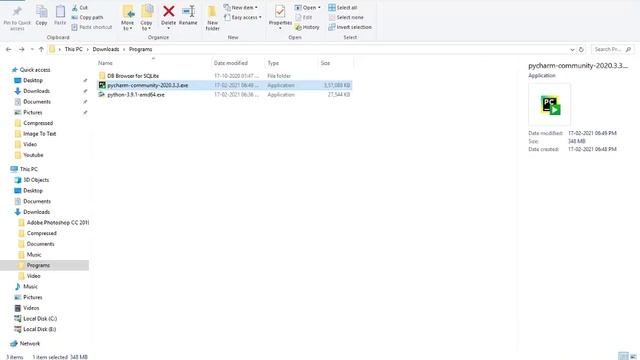640x360 pixels.
Task: Open the Easy access dropdown
Action: 243,17
